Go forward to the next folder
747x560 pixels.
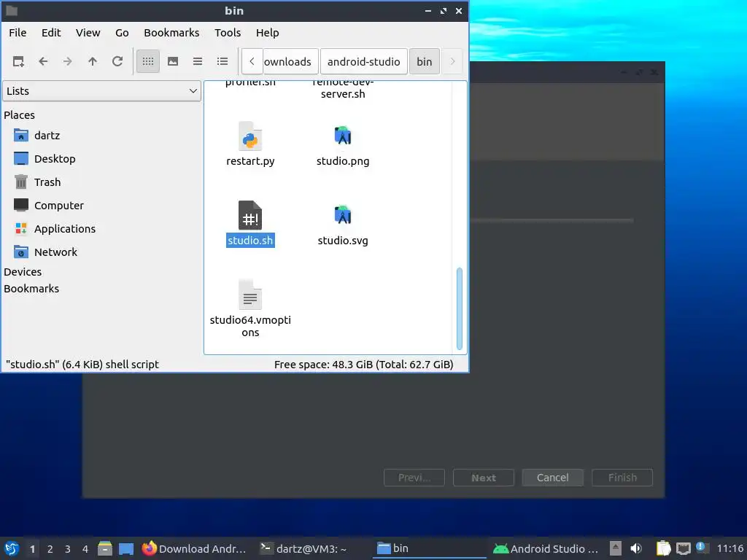[68, 61]
